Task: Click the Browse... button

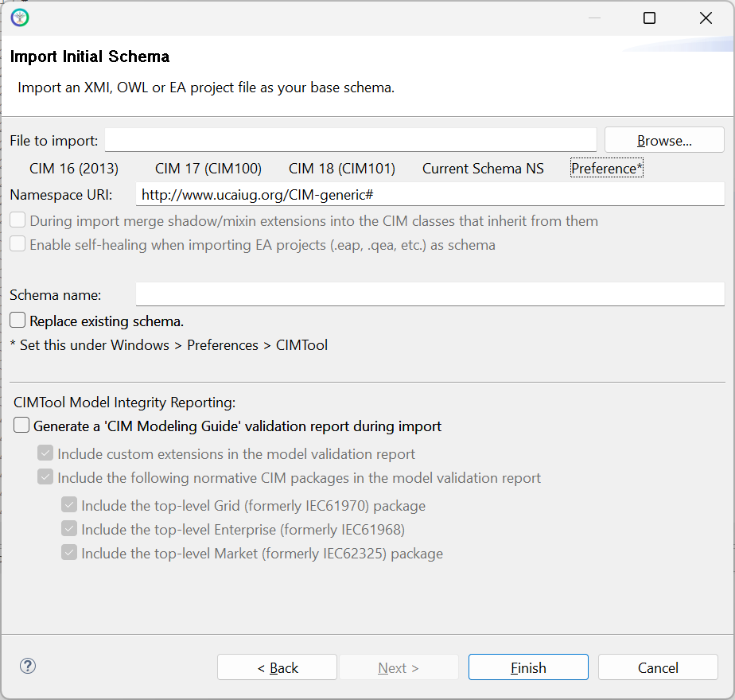Action: pyautogui.click(x=664, y=140)
